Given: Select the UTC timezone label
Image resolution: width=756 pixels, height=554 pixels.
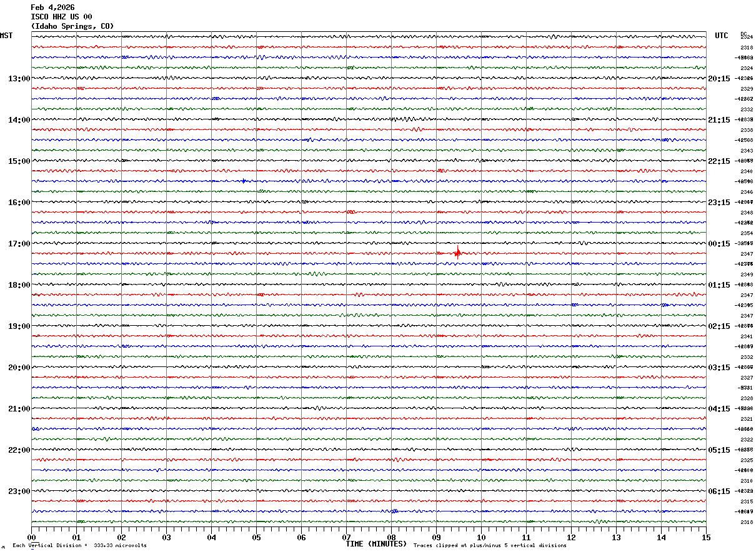Looking at the screenshot, I should coord(721,36).
